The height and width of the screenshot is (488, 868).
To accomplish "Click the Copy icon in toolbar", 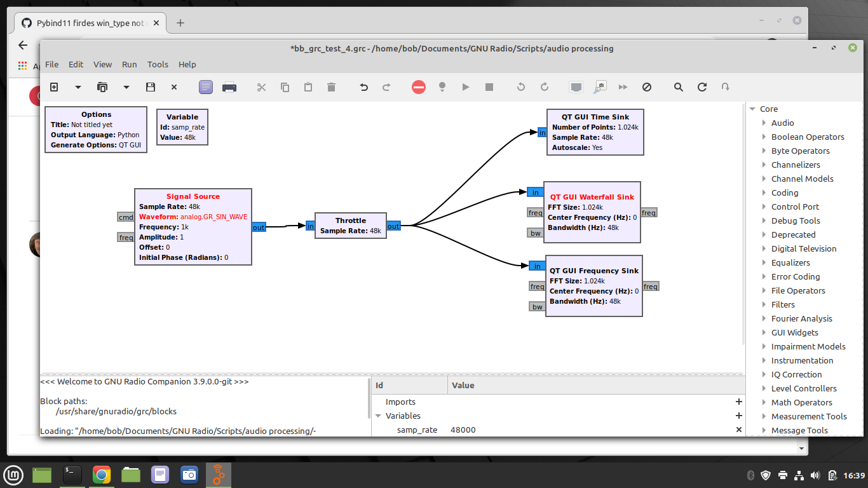I will pos(285,87).
